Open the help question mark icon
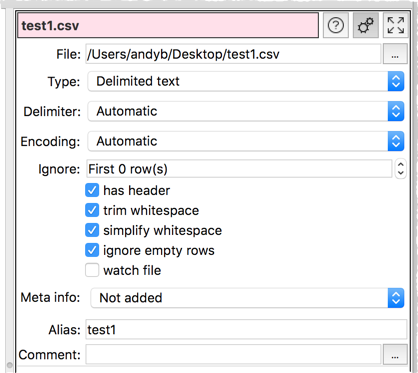Image resolution: width=418 pixels, height=373 pixels. click(x=336, y=25)
